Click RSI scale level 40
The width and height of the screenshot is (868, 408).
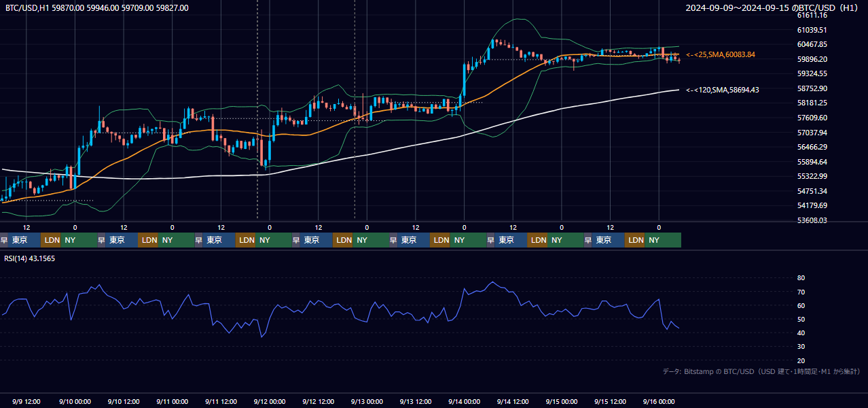(x=801, y=333)
